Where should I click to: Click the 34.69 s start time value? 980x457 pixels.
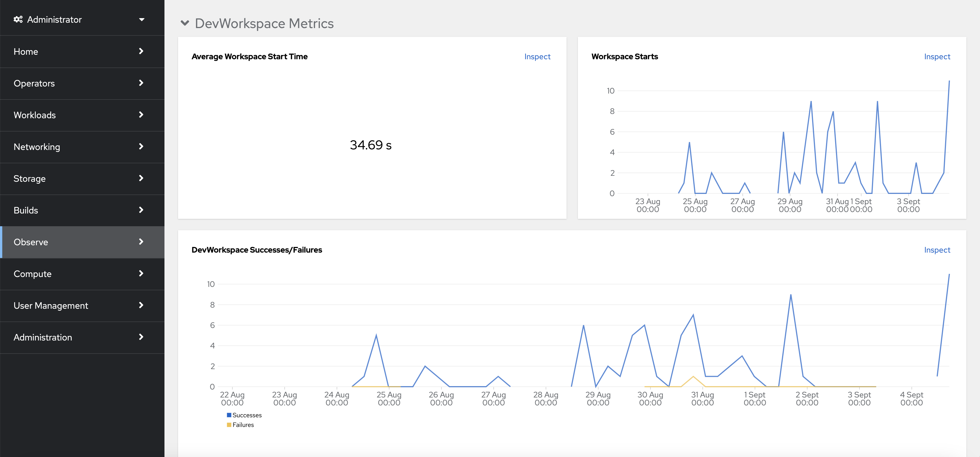click(x=371, y=145)
